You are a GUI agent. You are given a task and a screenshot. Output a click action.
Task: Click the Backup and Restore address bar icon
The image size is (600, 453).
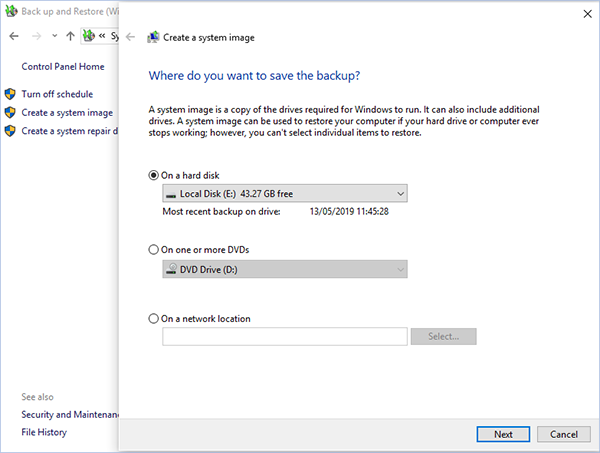coord(89,36)
